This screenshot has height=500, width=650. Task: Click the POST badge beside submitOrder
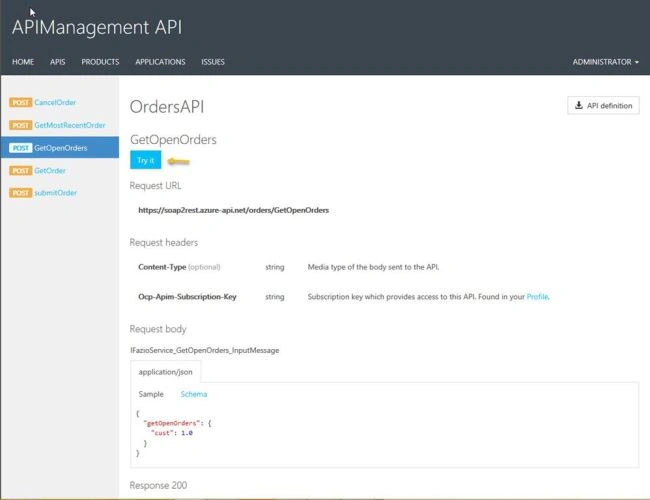point(21,193)
